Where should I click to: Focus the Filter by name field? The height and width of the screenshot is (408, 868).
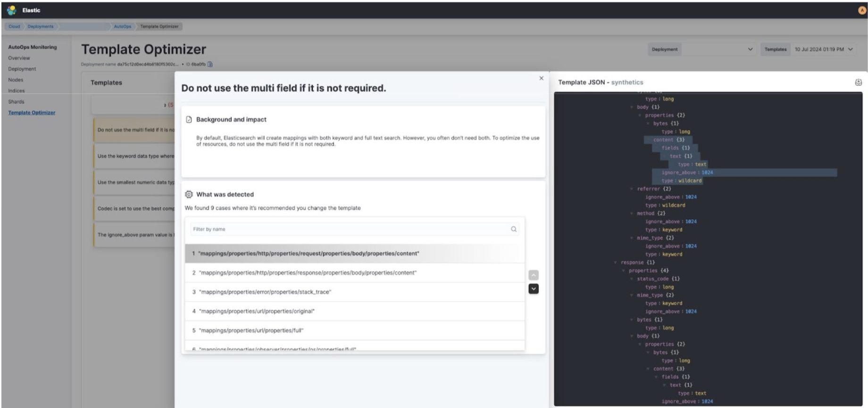coord(349,229)
